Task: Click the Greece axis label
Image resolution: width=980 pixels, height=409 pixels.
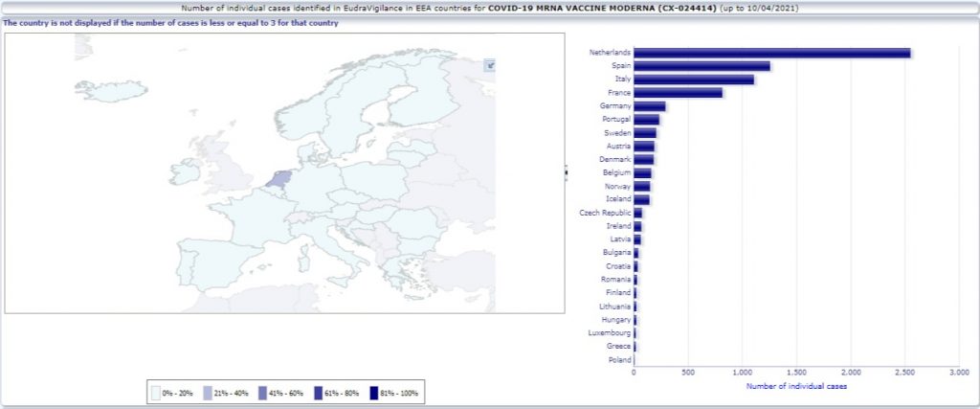Action: click(619, 346)
